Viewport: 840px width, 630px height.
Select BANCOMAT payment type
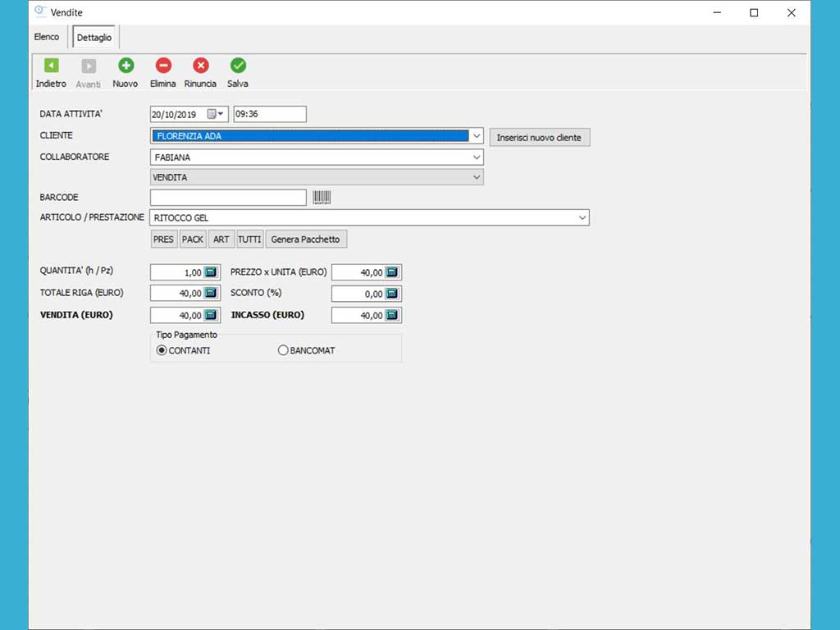(x=284, y=350)
